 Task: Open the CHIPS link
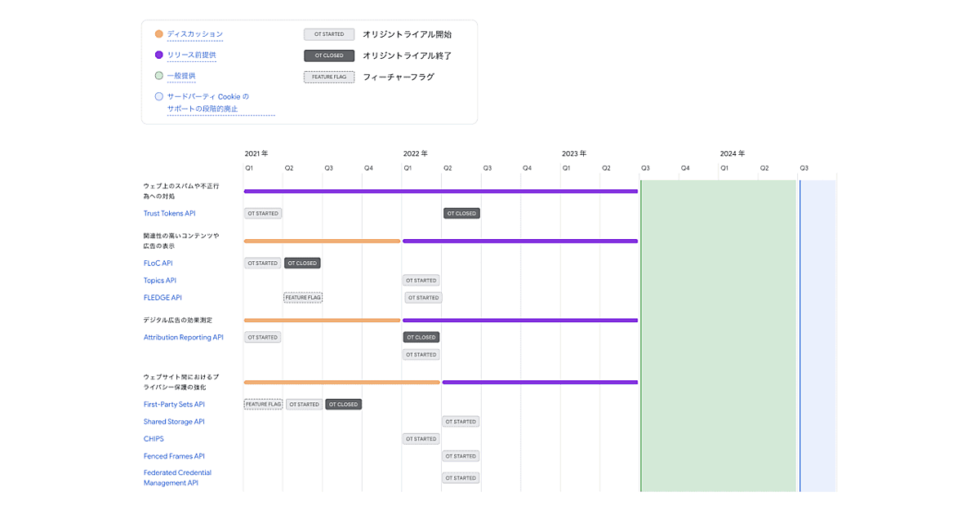154,439
